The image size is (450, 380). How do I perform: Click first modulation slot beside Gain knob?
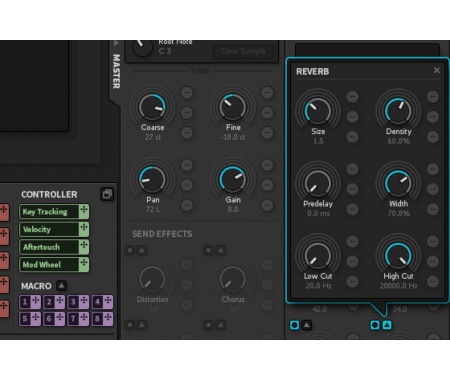coord(267,165)
